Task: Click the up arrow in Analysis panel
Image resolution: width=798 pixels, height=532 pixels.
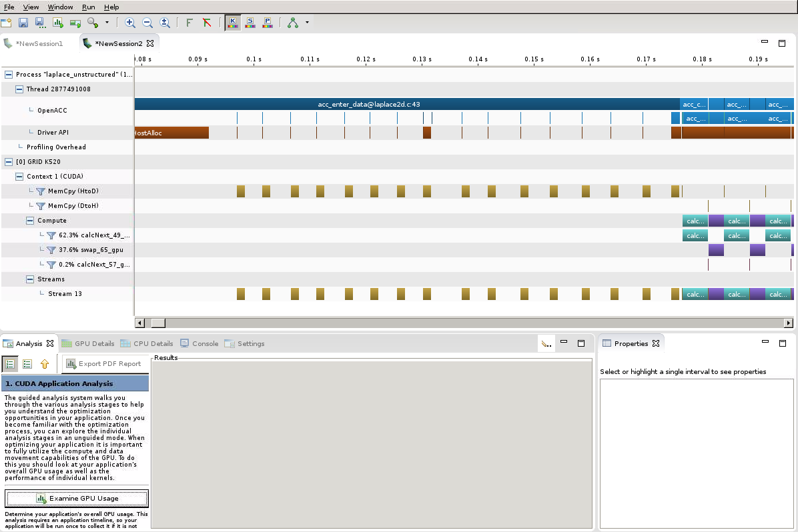Action: coord(45,364)
